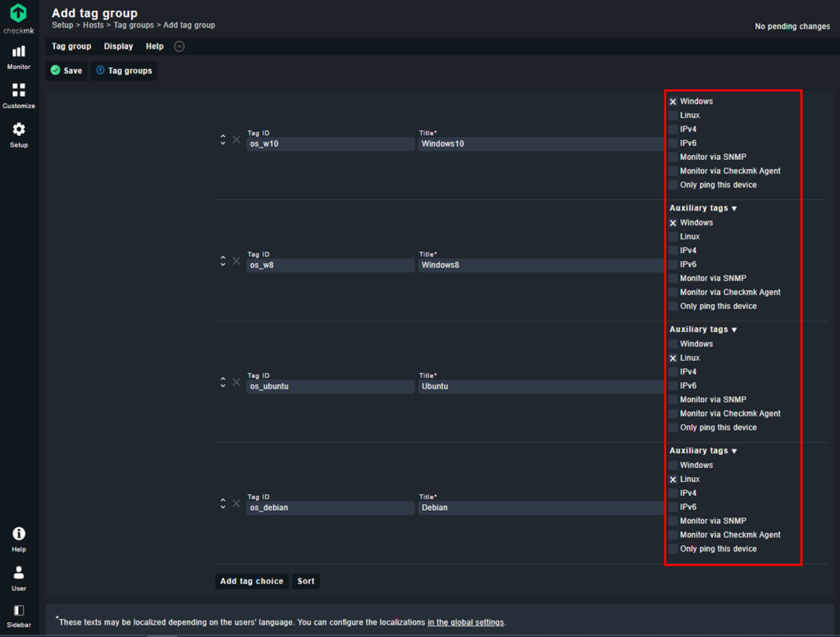840x637 pixels.
Task: Click the No pending changes indicator
Action: [792, 27]
